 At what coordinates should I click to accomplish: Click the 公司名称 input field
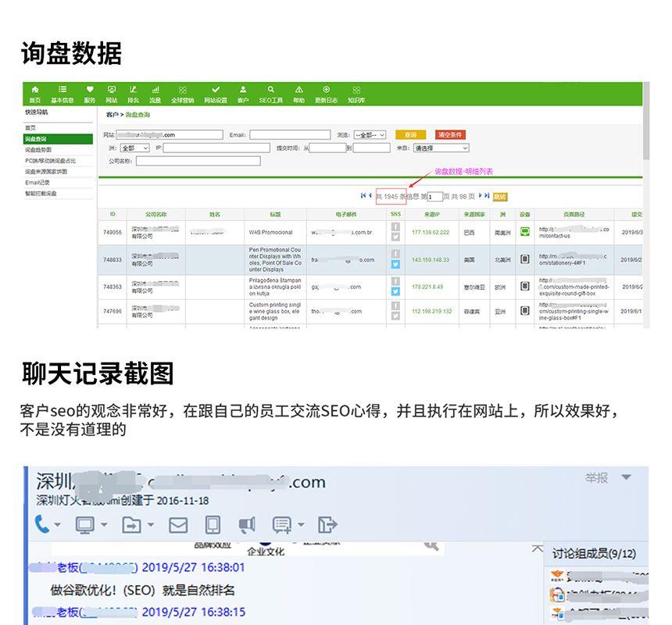tap(187, 161)
